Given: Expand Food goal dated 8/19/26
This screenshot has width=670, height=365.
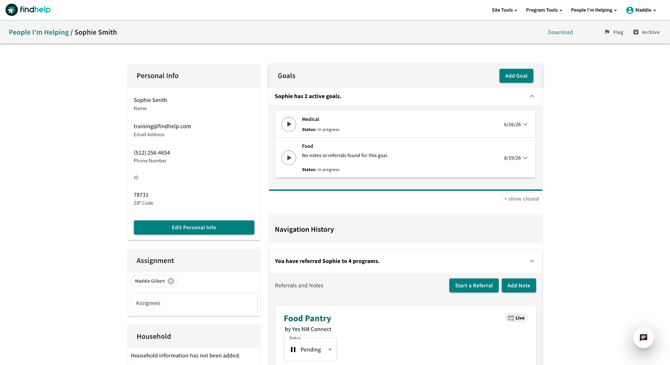Looking at the screenshot, I should 525,158.
